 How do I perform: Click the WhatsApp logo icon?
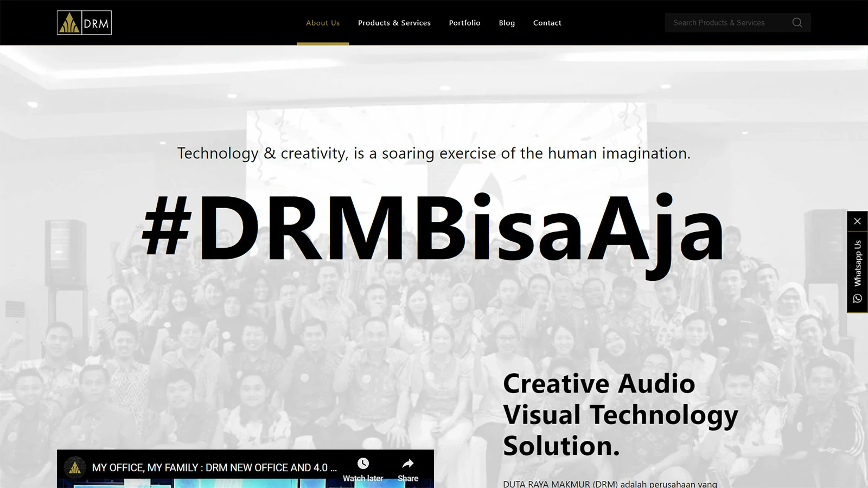click(x=857, y=299)
